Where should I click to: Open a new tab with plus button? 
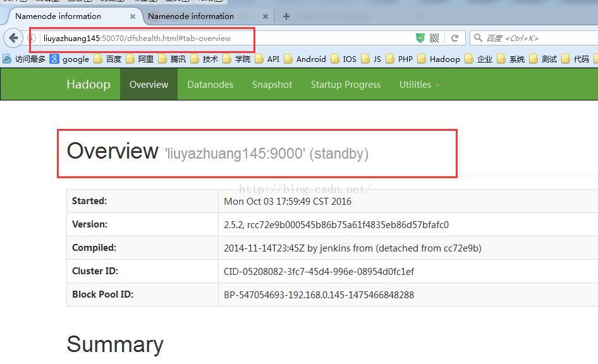click(x=286, y=16)
